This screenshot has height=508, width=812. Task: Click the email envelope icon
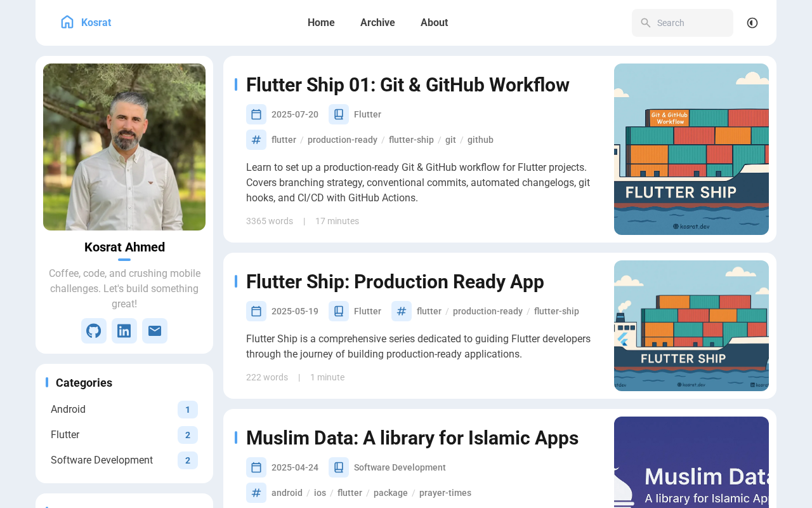(x=155, y=331)
